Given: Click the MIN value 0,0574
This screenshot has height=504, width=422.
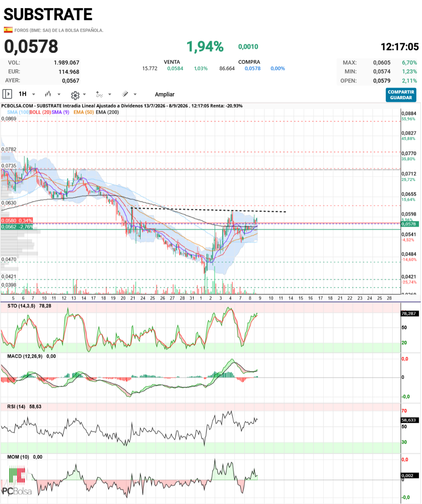Looking at the screenshot, I should (382, 71).
